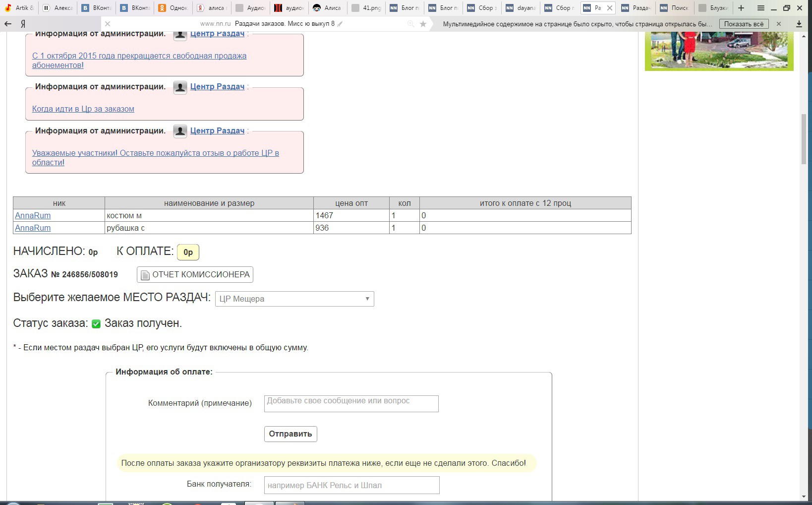Open Yandex home via the Я icon
This screenshot has height=505, width=812.
tap(23, 24)
